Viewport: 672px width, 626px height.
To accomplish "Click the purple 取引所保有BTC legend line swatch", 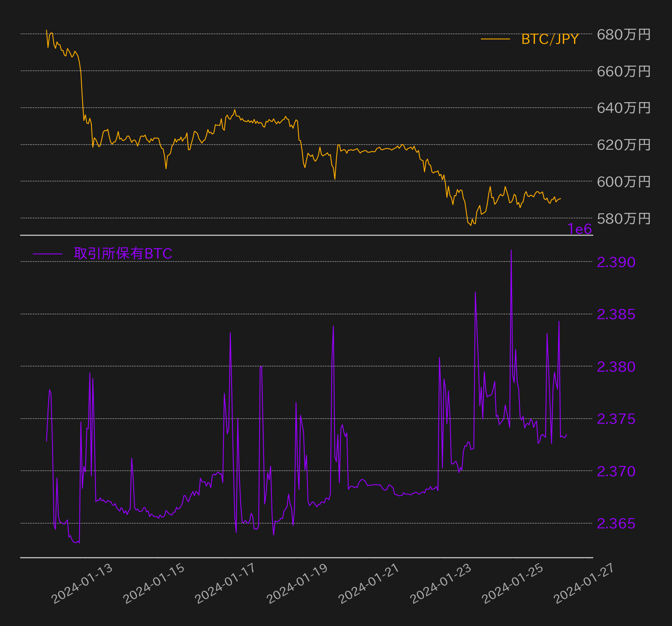I will pyautogui.click(x=48, y=254).
